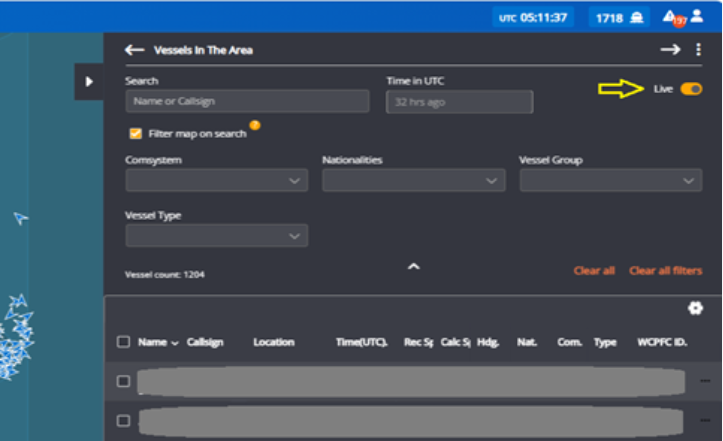Click the Clear all link
723x441 pixels.
coord(594,270)
